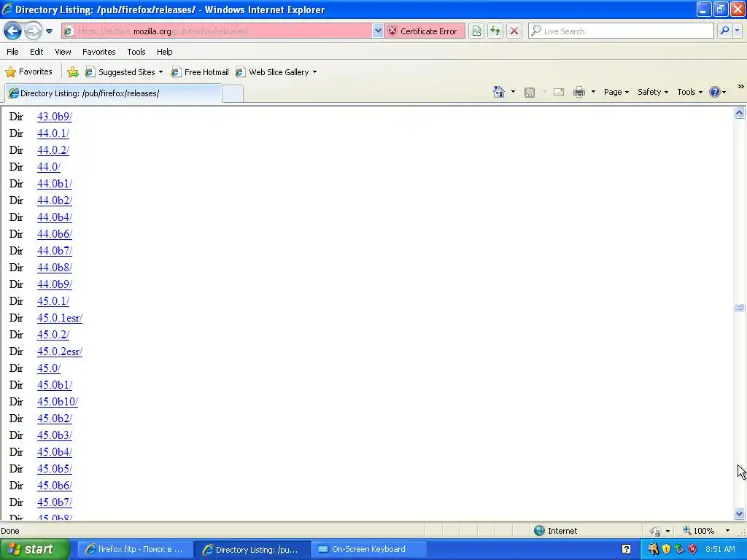Open the View menu
747x560 pixels.
(63, 52)
